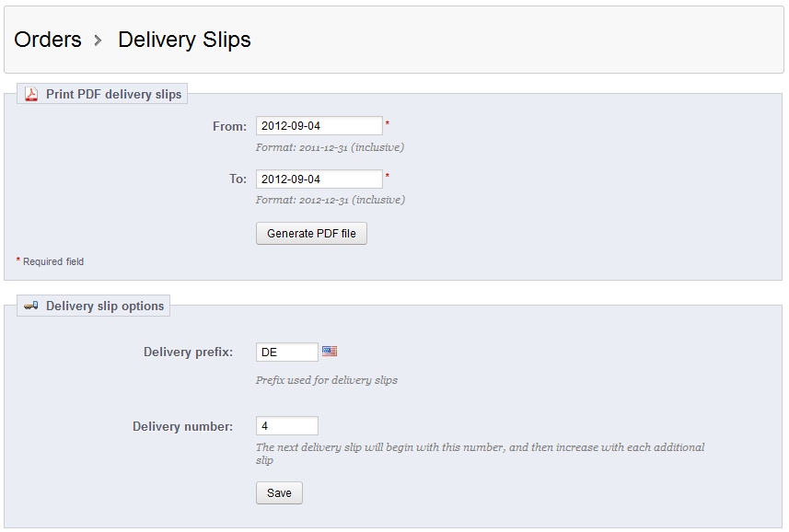This screenshot has height=532, width=789.
Task: Click the breadcrumb arrow after Orders
Action: click(x=99, y=40)
